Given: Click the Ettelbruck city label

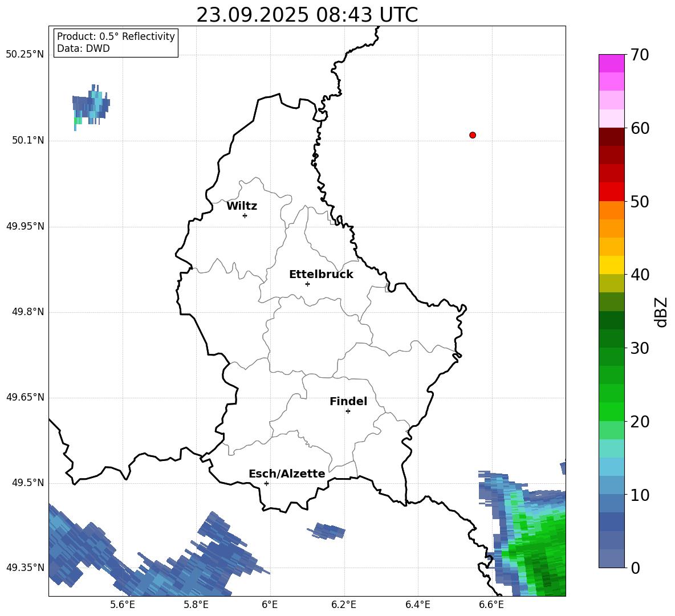Looking at the screenshot, I should click(x=321, y=275).
